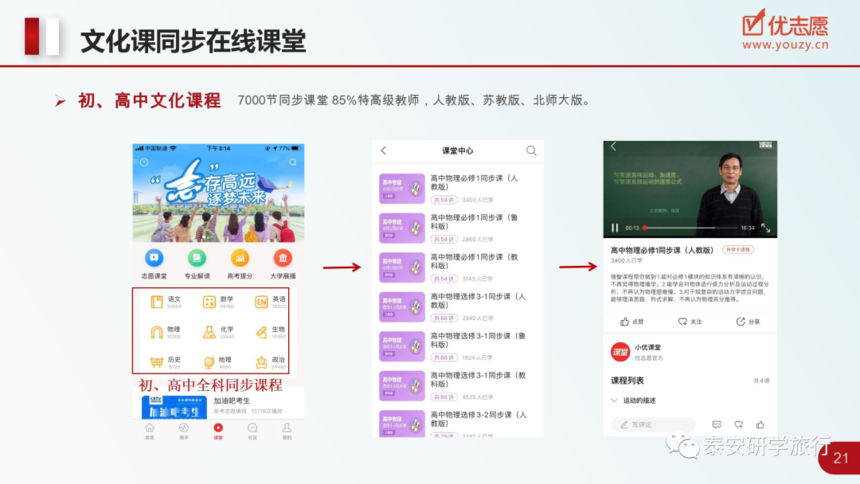This screenshot has width=860, height=484.
Task: Tap the 升学卡课程 tag
Action: (738, 250)
